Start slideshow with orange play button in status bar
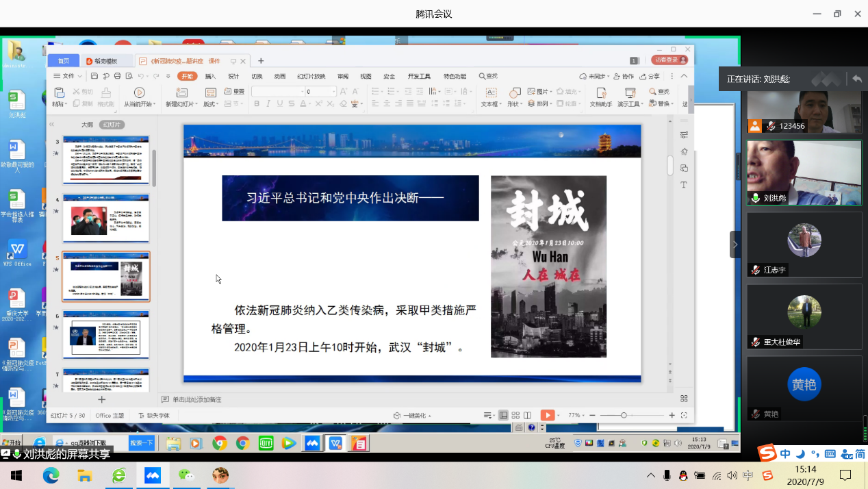Screen dimensions: 868x489 click(547, 415)
